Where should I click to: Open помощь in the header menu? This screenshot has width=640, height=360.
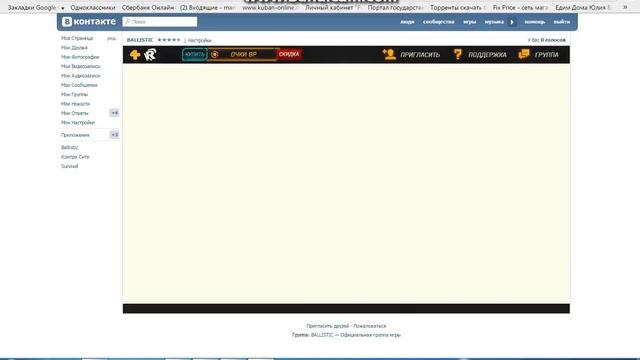(535, 22)
